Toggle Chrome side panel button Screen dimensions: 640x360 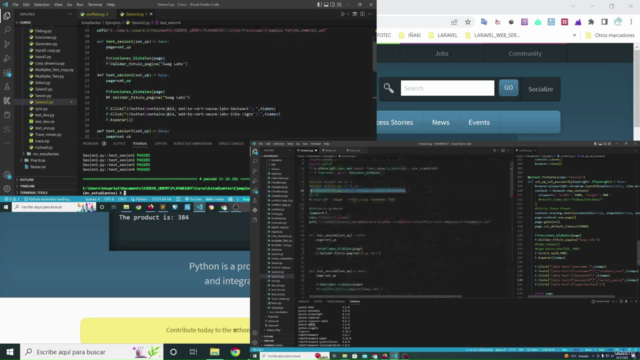(x=604, y=22)
